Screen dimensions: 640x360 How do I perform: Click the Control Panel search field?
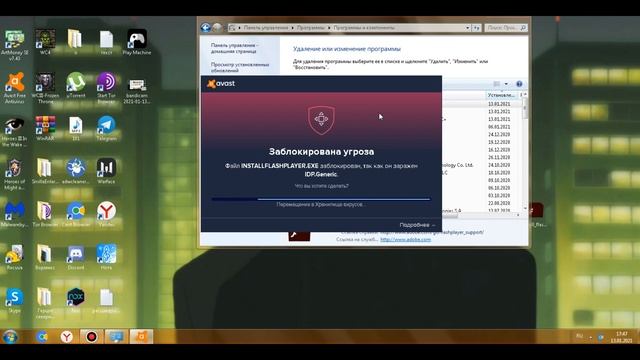506,28
